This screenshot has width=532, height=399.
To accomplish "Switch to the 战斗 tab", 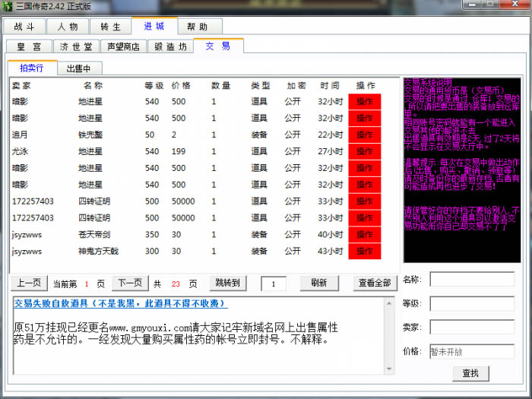I will click(24, 27).
